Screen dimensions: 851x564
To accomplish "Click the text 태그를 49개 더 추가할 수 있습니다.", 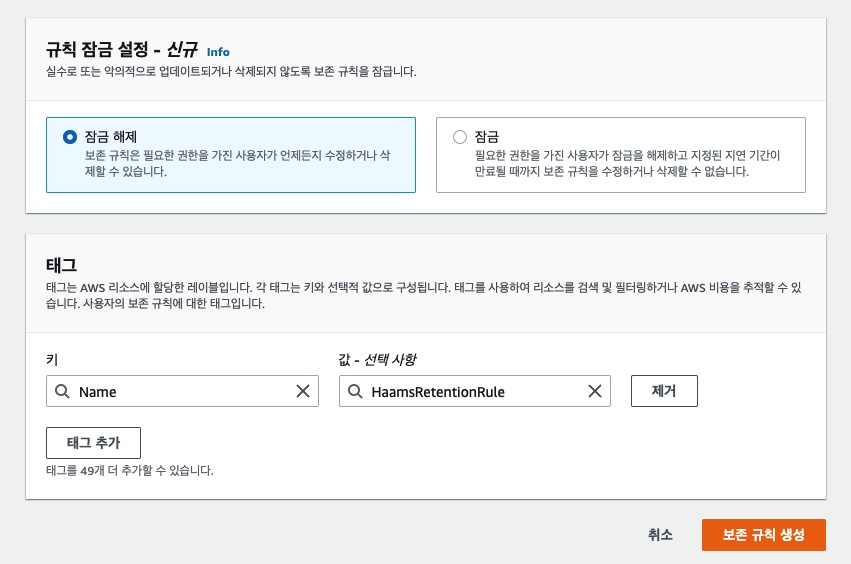I will [130, 471].
